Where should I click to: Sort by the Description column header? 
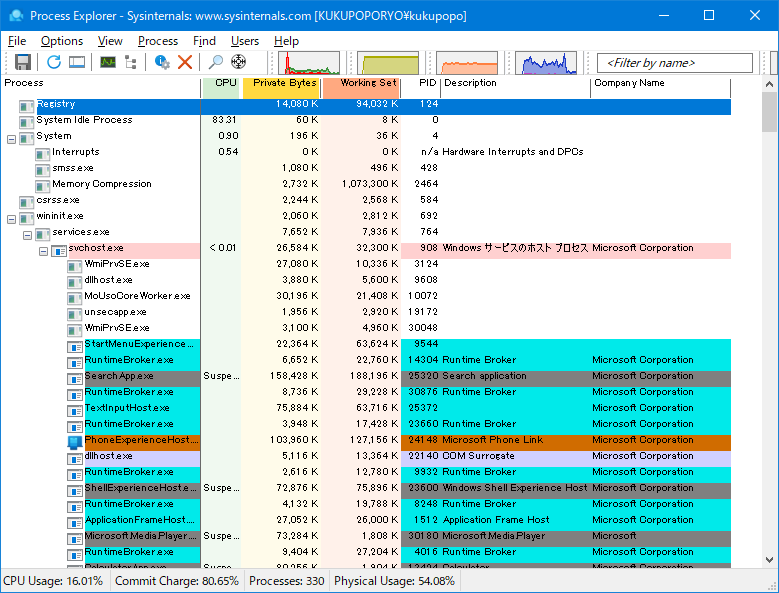point(516,86)
